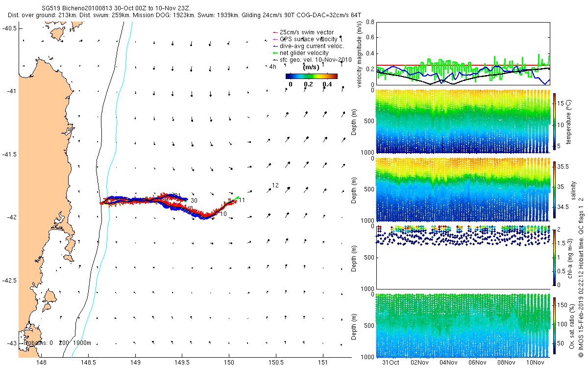The height and width of the screenshot is (368, 588).
Task: Click longitude tick label "149"
Action: [135, 363]
